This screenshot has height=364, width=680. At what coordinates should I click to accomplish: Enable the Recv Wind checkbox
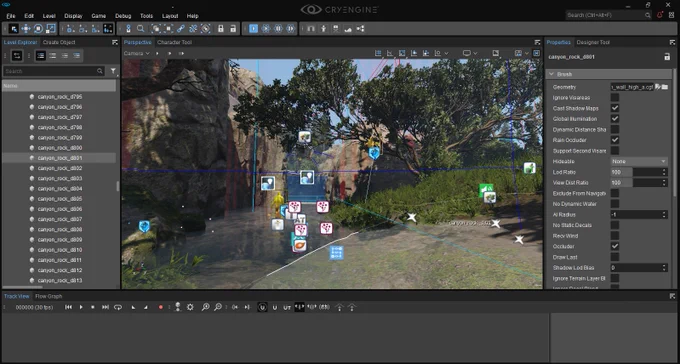coord(615,236)
